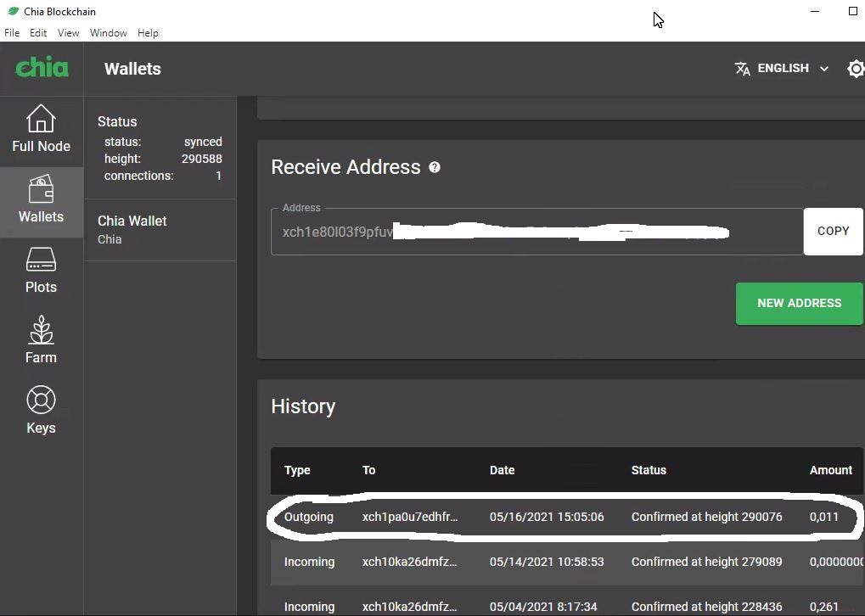Click the Receive Address help icon
This screenshot has height=616, width=865.
[x=435, y=167]
